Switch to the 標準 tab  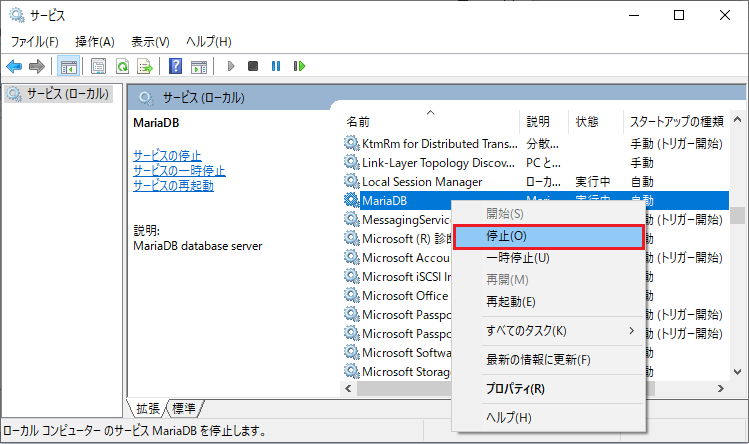(184, 408)
